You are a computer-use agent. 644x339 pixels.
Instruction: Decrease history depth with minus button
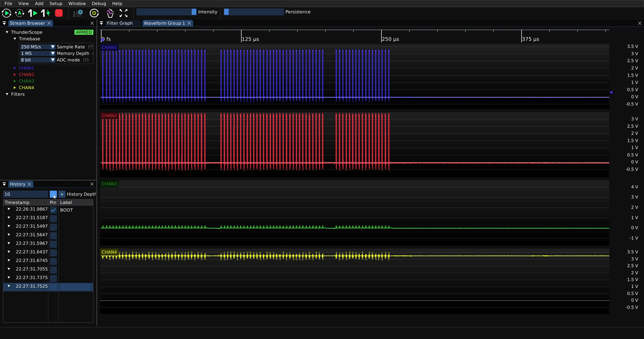pos(53,194)
